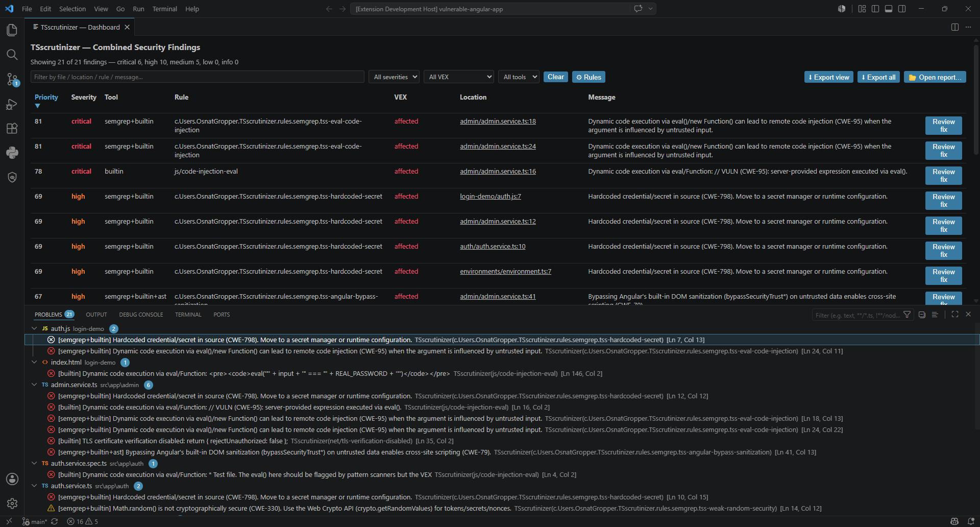This screenshot has width=980, height=527.
Task: Collapse the auth.service.ts group in Problems
Action: [x=34, y=486]
